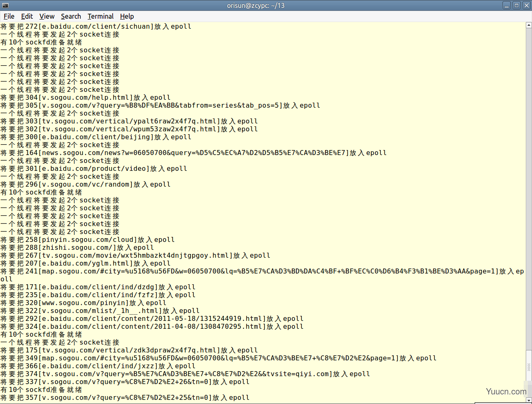This screenshot has height=404, width=532.
Task: Click line with 349[map.sogou.com/#city
Action: point(219,358)
